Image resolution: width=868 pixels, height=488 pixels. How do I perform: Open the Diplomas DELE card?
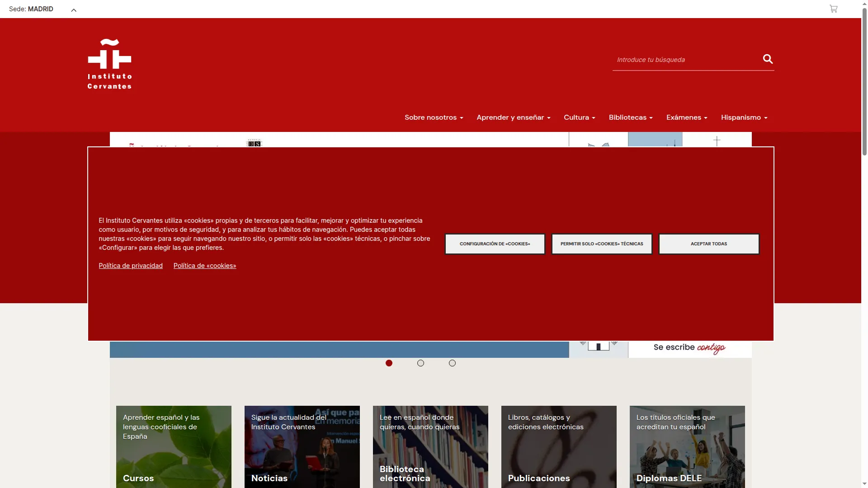pyautogui.click(x=687, y=446)
